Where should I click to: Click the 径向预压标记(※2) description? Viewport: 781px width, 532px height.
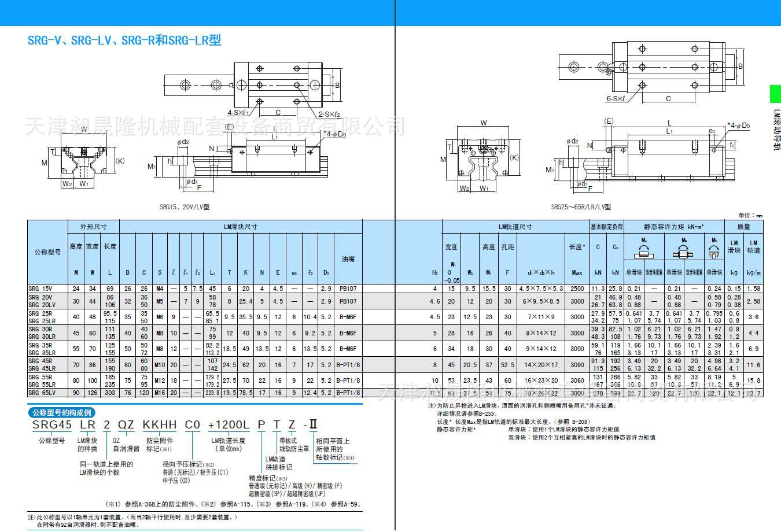(189, 464)
